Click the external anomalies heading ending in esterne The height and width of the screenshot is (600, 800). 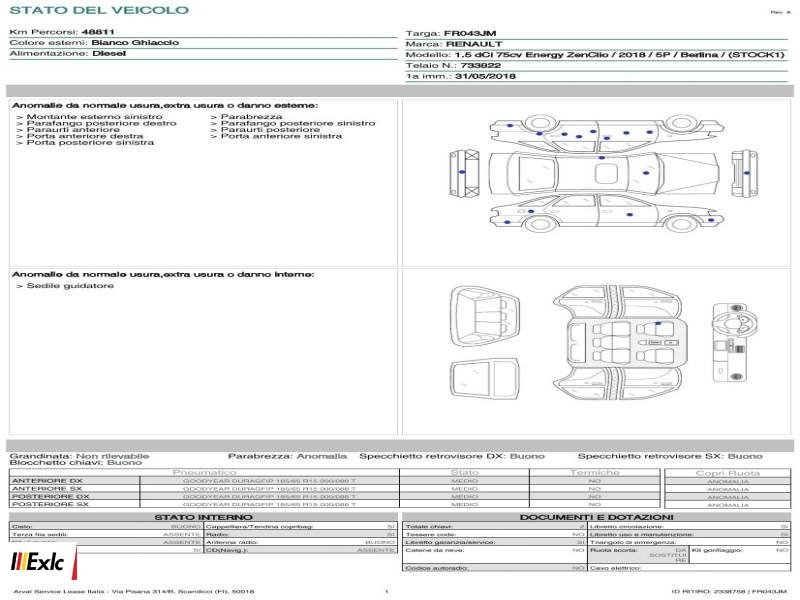click(x=165, y=105)
